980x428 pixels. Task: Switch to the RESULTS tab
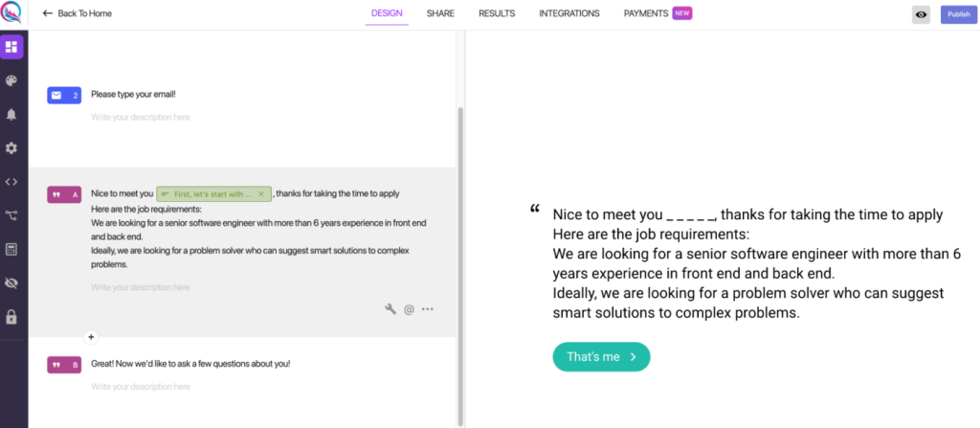[497, 13]
